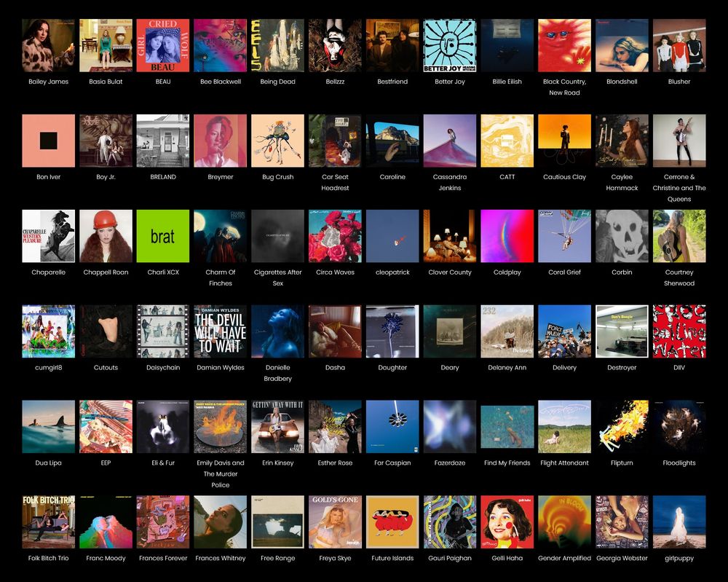Click the Dasha artist label

tap(335, 367)
